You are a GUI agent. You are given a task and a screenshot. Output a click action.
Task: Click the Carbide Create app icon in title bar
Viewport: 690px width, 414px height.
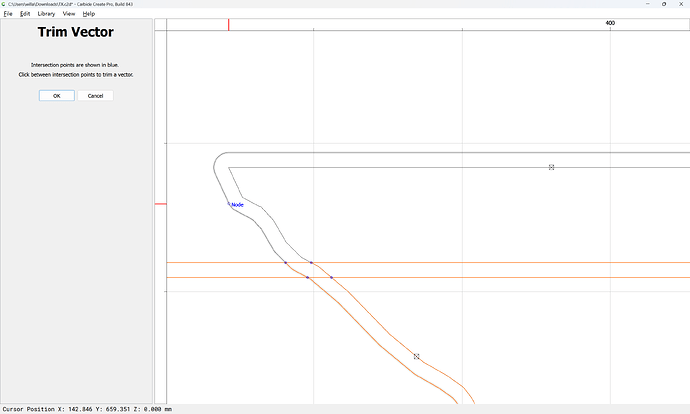point(4,4)
